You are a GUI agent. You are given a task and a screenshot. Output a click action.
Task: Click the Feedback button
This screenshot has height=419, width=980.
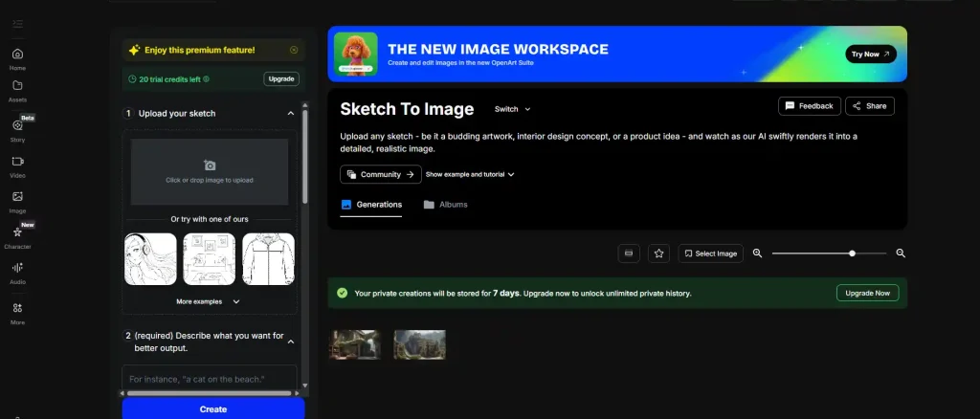(810, 106)
